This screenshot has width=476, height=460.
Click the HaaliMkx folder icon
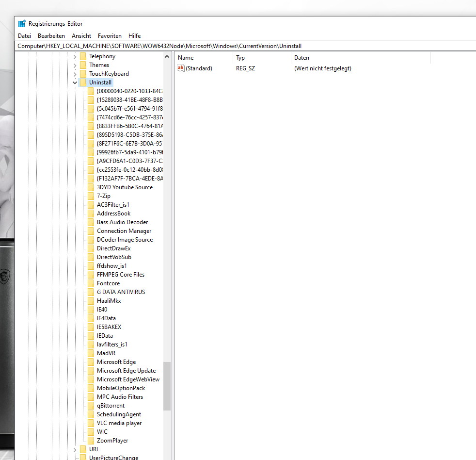tap(91, 301)
